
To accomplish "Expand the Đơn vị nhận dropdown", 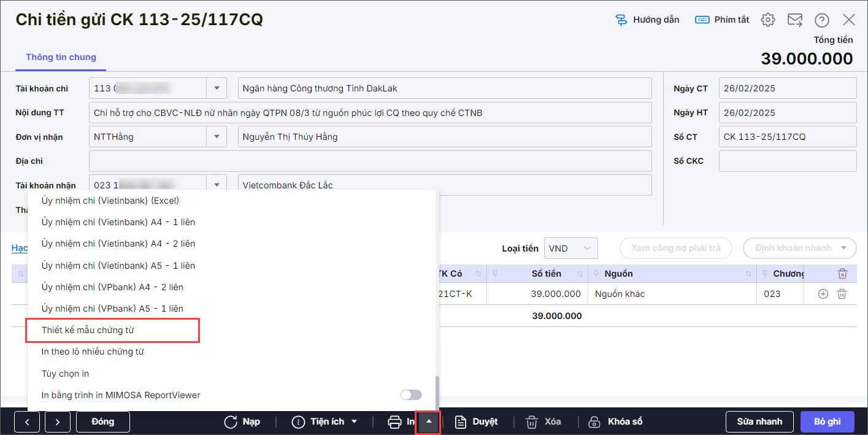I will coord(217,137).
